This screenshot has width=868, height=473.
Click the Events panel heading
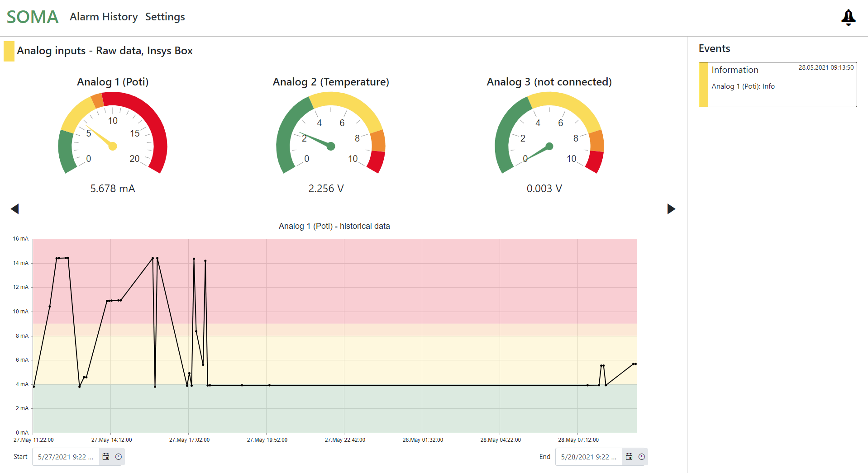pyautogui.click(x=715, y=48)
